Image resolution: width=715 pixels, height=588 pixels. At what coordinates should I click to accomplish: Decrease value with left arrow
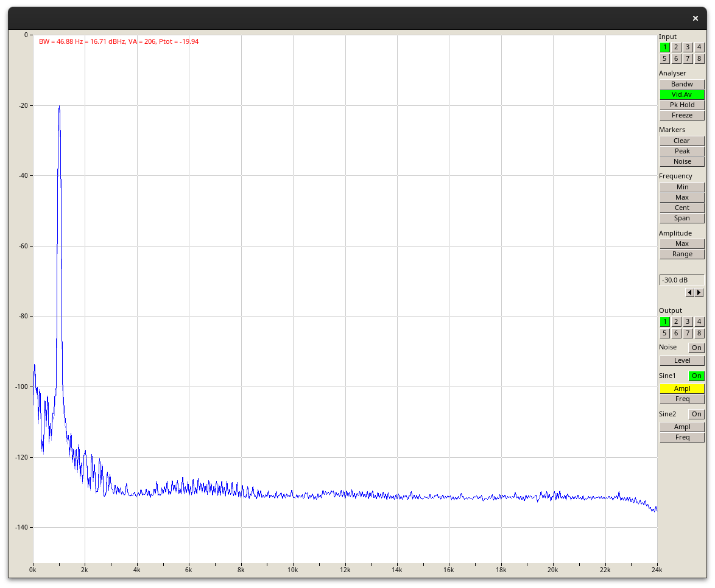point(690,293)
